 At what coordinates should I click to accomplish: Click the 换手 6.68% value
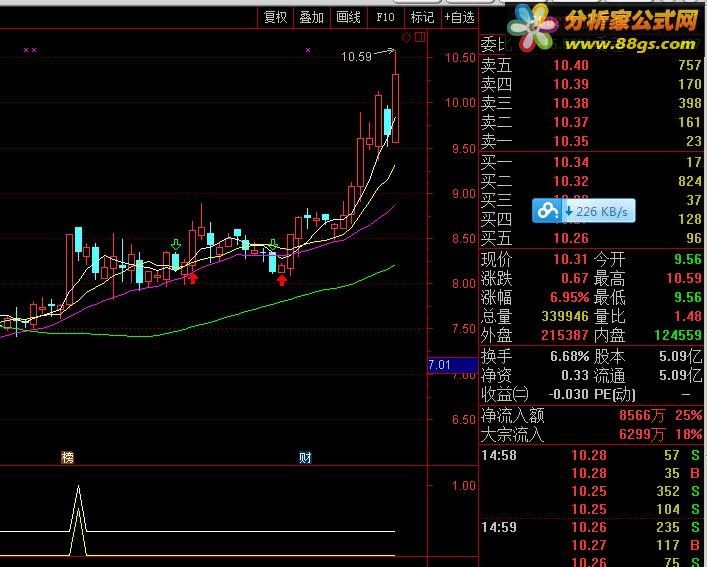click(x=569, y=357)
